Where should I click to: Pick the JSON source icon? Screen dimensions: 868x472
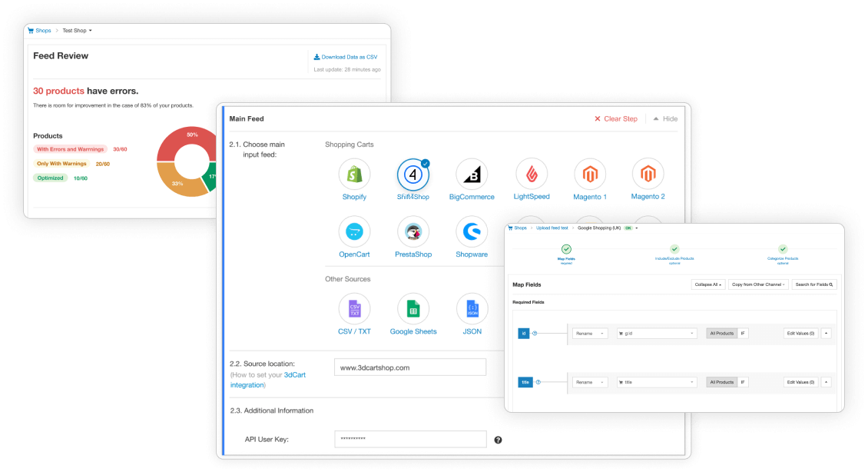click(472, 308)
